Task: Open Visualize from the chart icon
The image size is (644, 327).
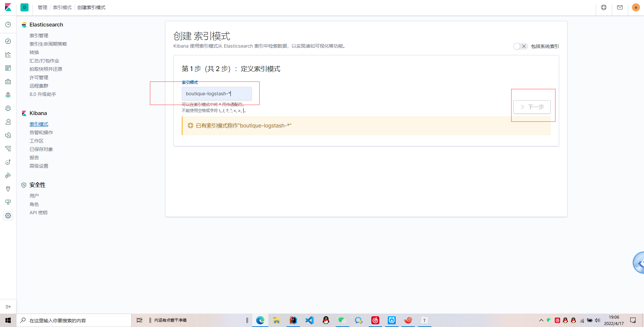Action: click(8, 55)
